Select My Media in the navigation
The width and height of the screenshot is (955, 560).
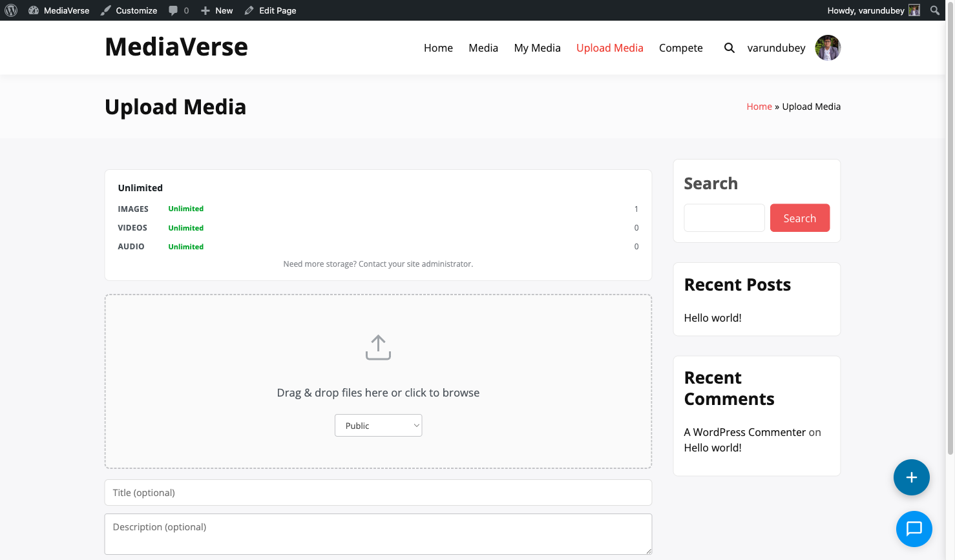(537, 48)
